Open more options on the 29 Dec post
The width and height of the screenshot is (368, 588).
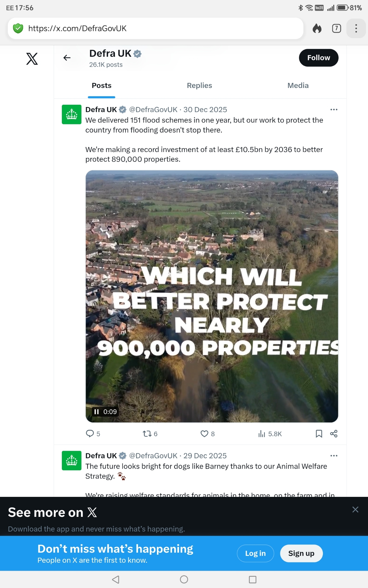pyautogui.click(x=334, y=456)
